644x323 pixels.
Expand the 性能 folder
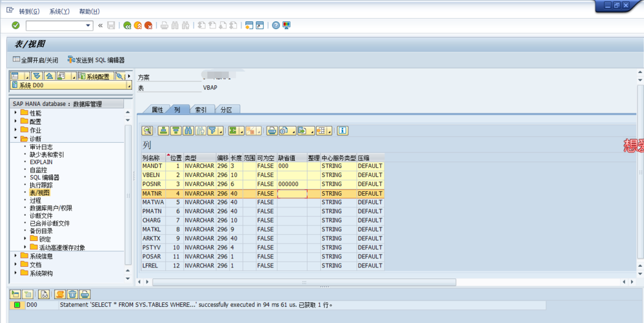click(x=16, y=112)
